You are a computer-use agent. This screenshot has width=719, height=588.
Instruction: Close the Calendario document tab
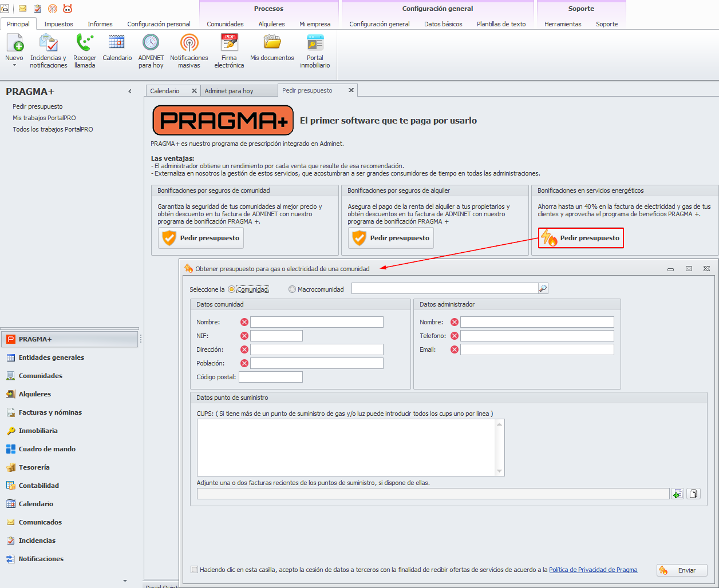coord(194,90)
